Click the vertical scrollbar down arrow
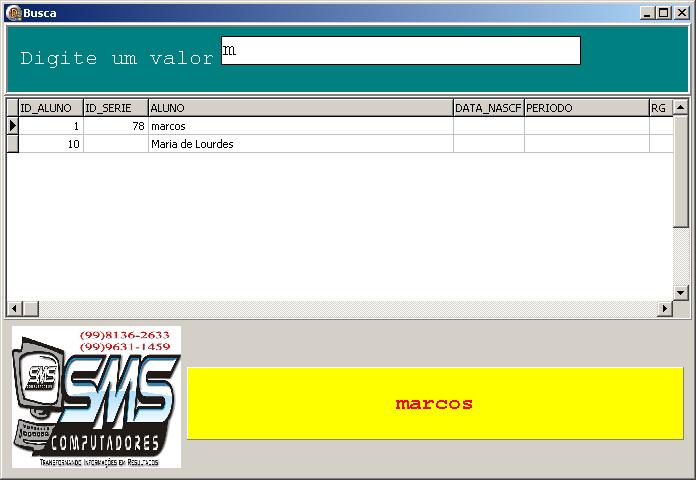Screen dimensions: 696x480 tap(680, 292)
